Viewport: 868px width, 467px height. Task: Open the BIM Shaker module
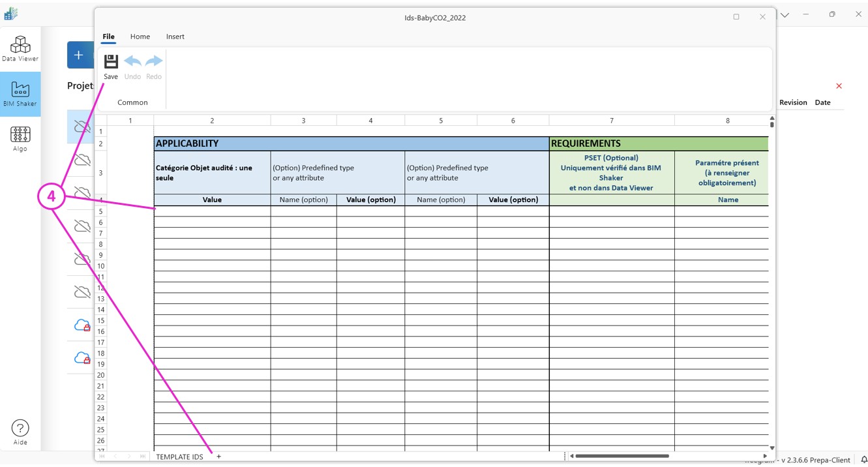[20, 94]
